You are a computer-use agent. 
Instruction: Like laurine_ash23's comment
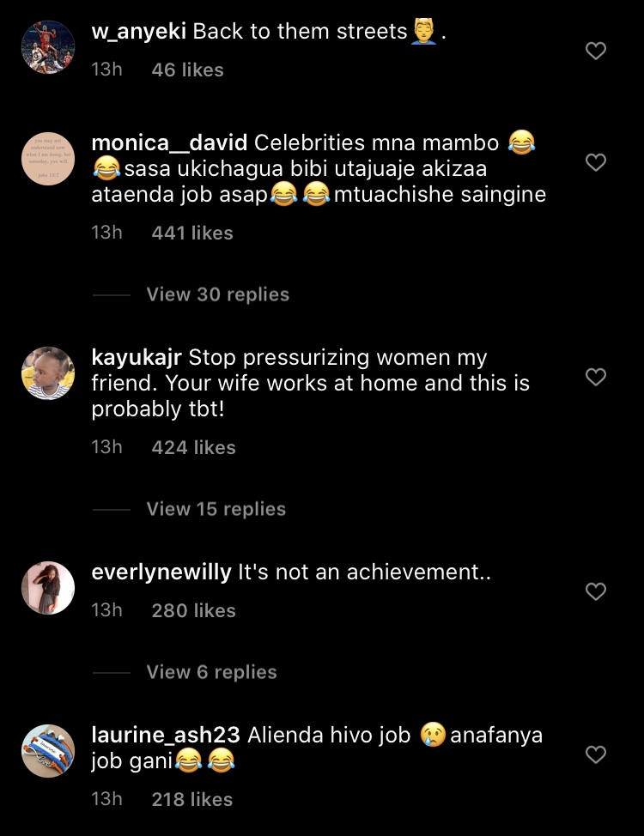[595, 754]
